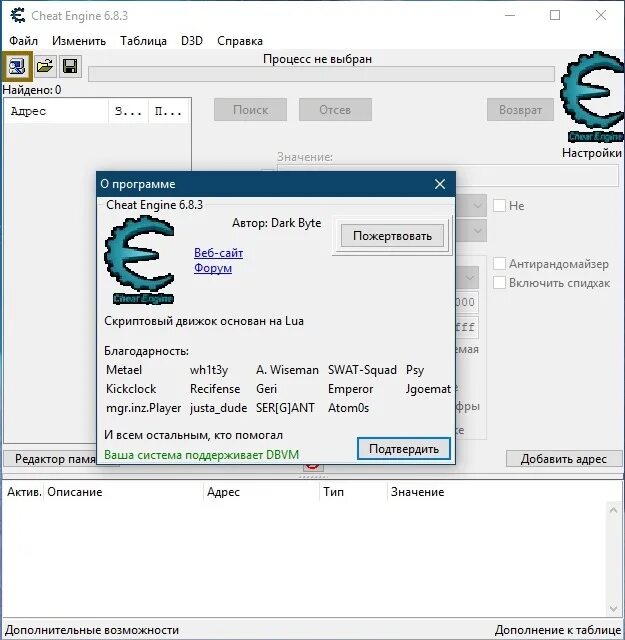Click Дополнение к таблице in status bar
This screenshot has width=625, height=640.
click(558, 630)
